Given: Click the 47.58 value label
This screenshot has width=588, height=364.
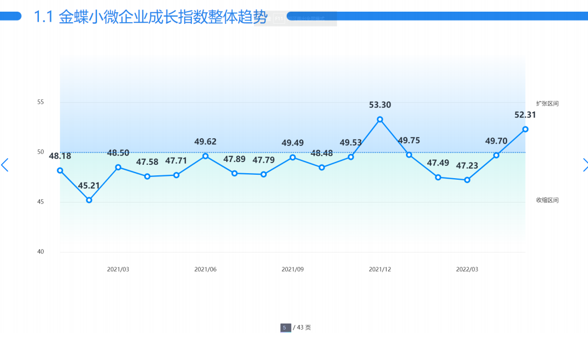Looking at the screenshot, I should (147, 161).
